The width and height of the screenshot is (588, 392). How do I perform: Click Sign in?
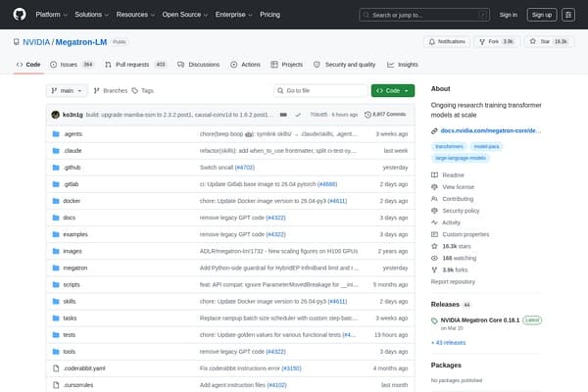pyautogui.click(x=508, y=15)
